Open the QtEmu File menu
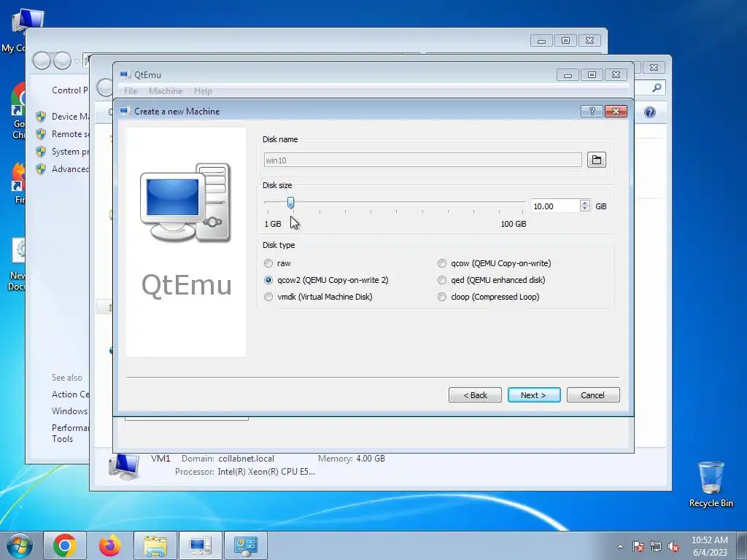 point(131,91)
